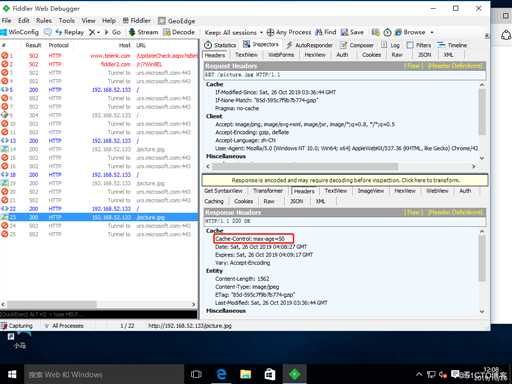This screenshot has height=384, width=512.
Task: Click the Go resume button
Action: pyautogui.click(x=113, y=32)
